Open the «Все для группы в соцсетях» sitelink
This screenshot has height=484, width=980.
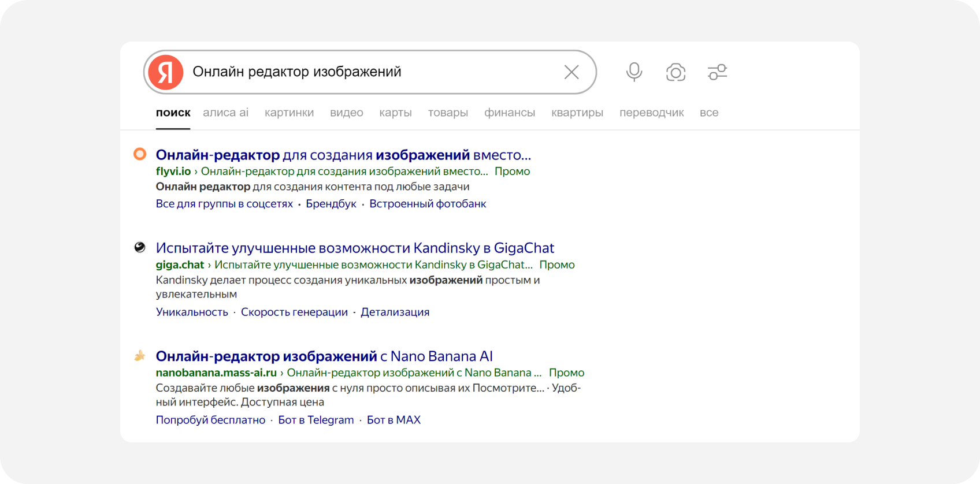click(224, 204)
